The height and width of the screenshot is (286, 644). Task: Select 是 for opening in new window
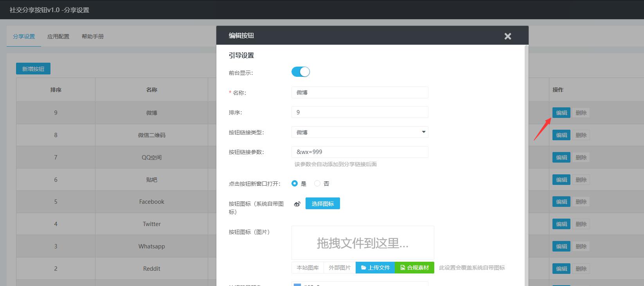tap(295, 183)
